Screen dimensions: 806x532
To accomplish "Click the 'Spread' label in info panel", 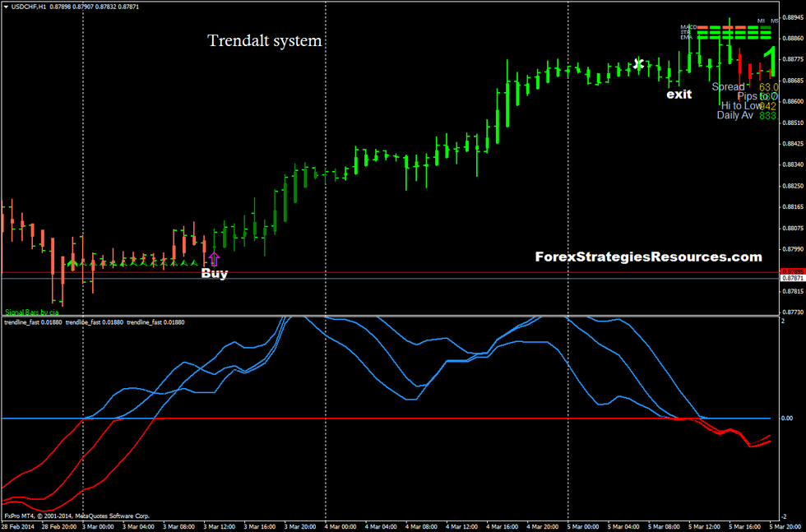I will 728,87.
